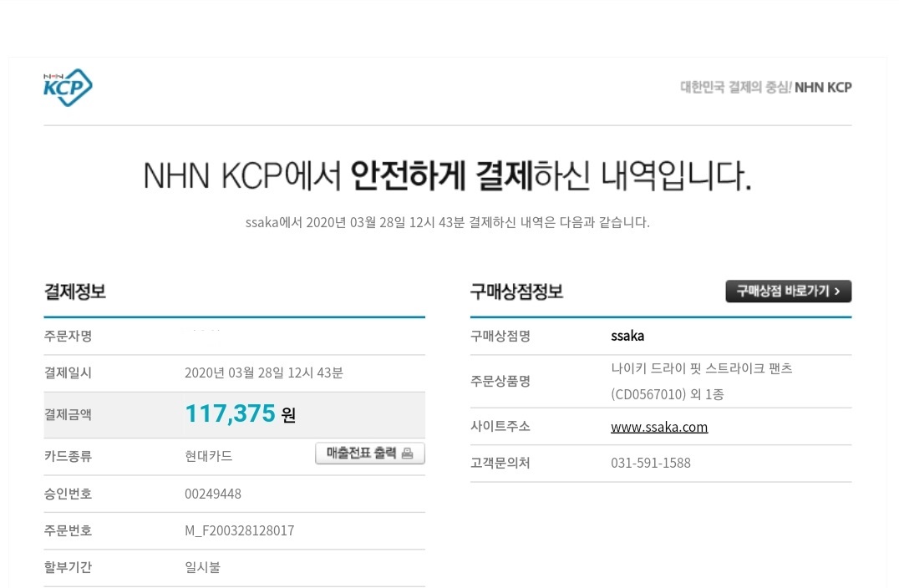Image resolution: width=899 pixels, height=588 pixels.
Task: Click the 현대카드 card type value
Action: (x=209, y=456)
